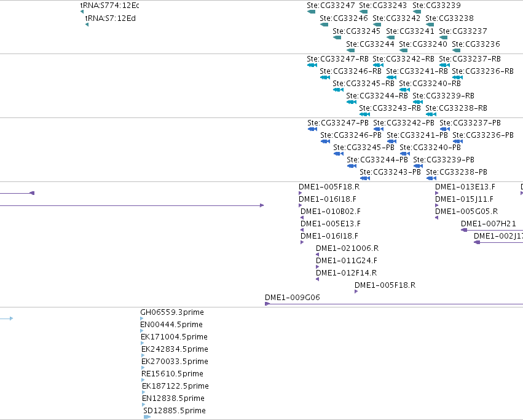This screenshot has width=523, height=420.
Task: Select protein Ste:CG33240-PB
Action: click(x=430, y=148)
